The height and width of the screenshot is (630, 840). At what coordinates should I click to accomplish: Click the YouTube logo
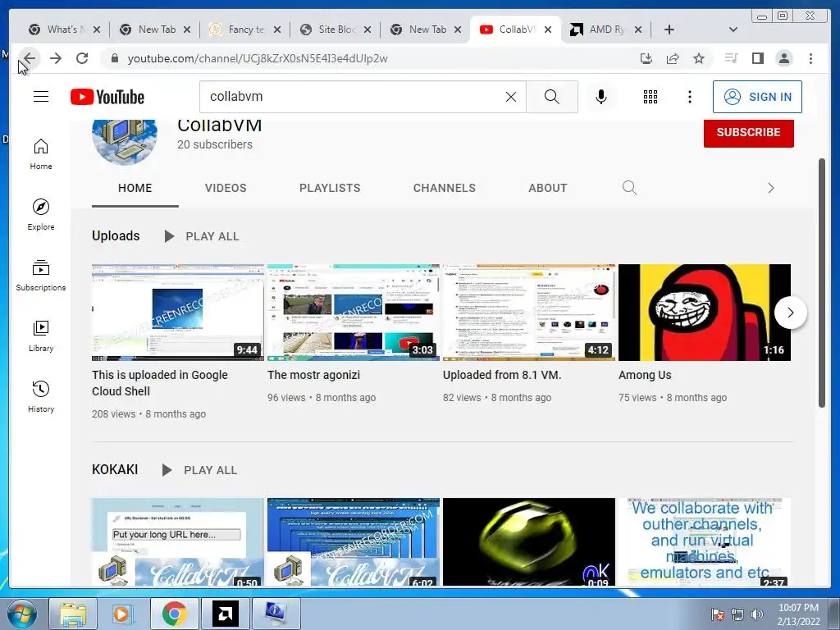coord(107,97)
